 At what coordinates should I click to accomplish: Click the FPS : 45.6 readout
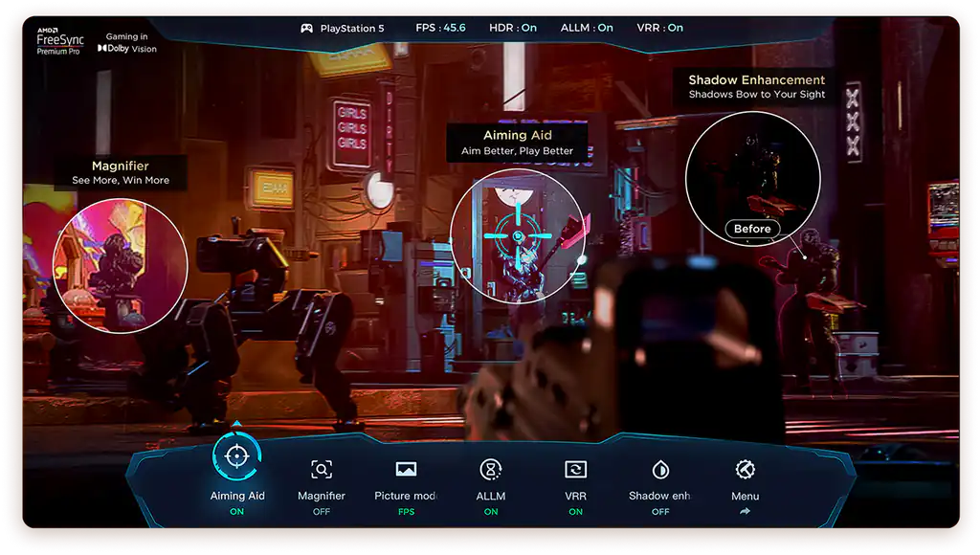tap(440, 28)
